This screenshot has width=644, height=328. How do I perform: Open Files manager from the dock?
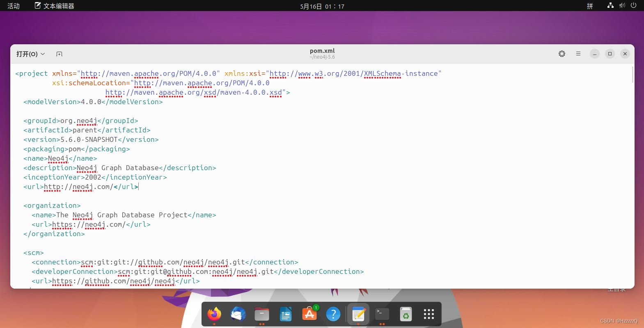(262, 314)
